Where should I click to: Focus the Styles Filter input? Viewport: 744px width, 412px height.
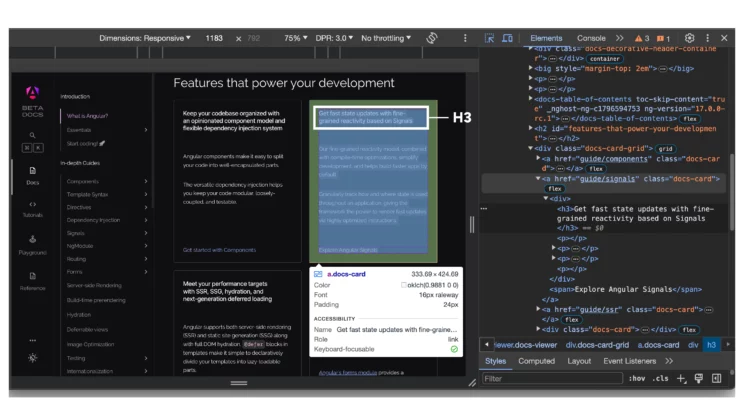(x=552, y=378)
